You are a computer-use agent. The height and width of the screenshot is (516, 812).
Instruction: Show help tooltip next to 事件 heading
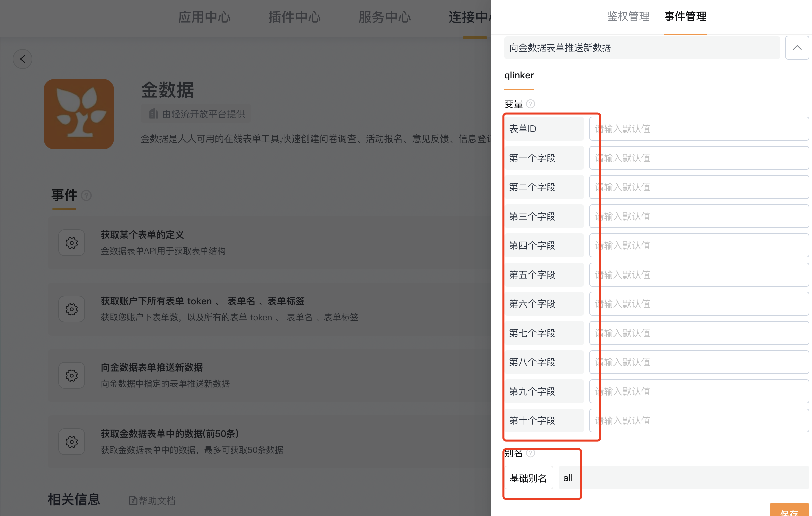tap(86, 195)
